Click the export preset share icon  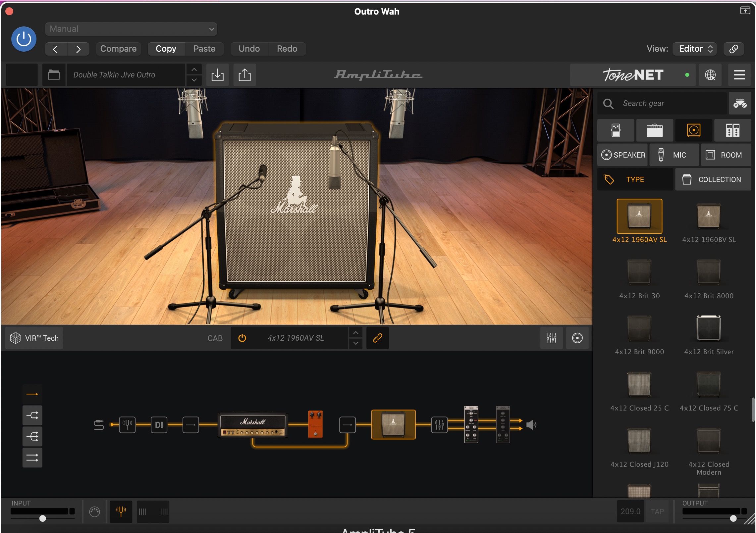(x=244, y=75)
